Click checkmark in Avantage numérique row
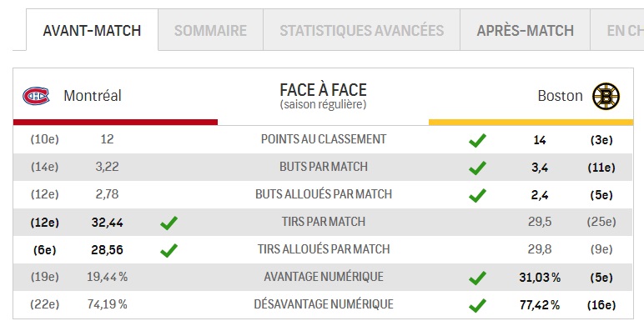This screenshot has height=331, width=644. click(x=477, y=278)
